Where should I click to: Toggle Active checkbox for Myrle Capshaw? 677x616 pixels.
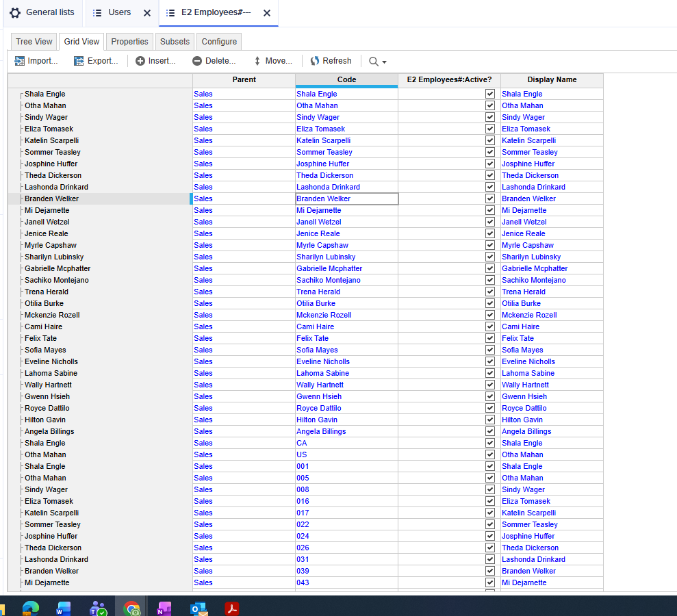tap(489, 245)
